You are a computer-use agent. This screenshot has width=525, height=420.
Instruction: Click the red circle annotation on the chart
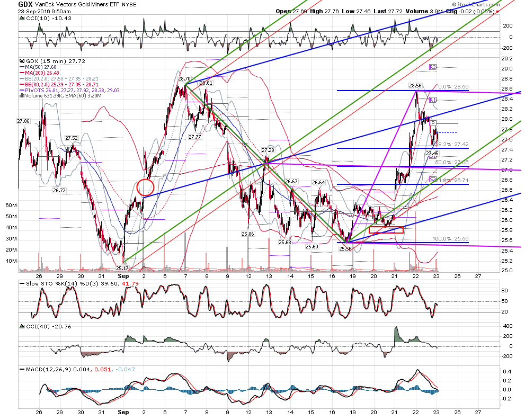pyautogui.click(x=145, y=187)
